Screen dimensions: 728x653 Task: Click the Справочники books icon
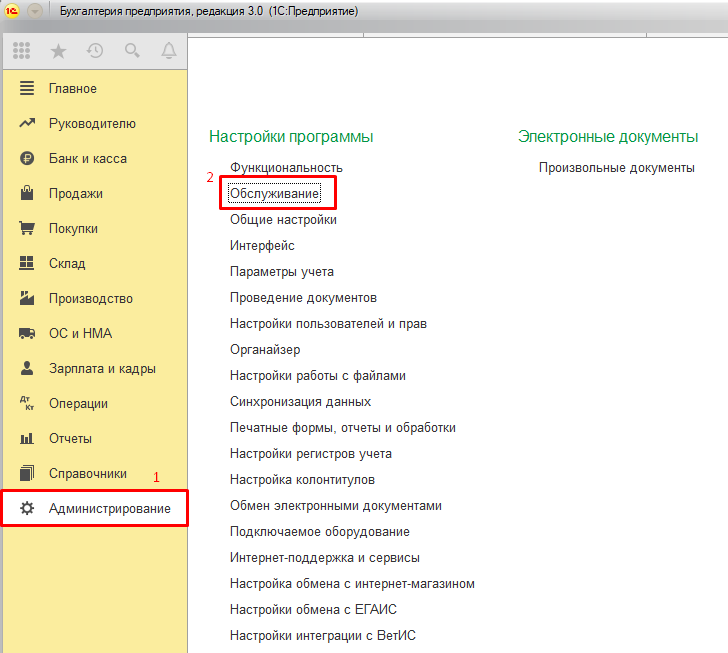pos(27,473)
